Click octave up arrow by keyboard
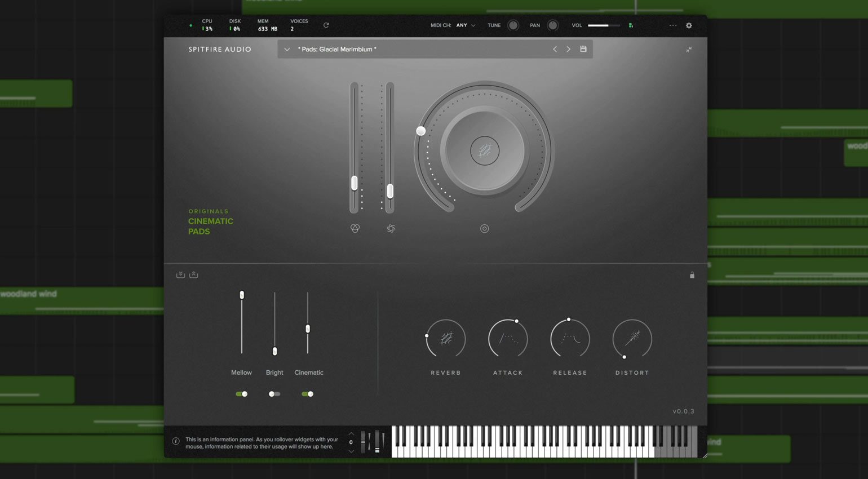This screenshot has height=479, width=868. point(351,433)
